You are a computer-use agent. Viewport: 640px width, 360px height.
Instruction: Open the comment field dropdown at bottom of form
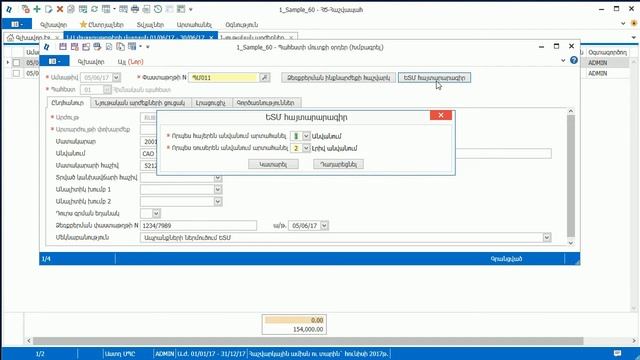point(547,238)
